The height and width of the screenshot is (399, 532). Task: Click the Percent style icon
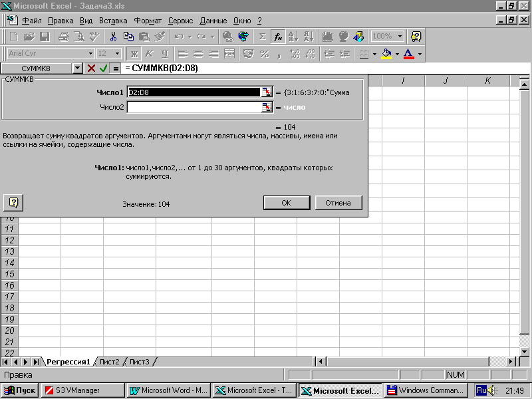(264, 54)
